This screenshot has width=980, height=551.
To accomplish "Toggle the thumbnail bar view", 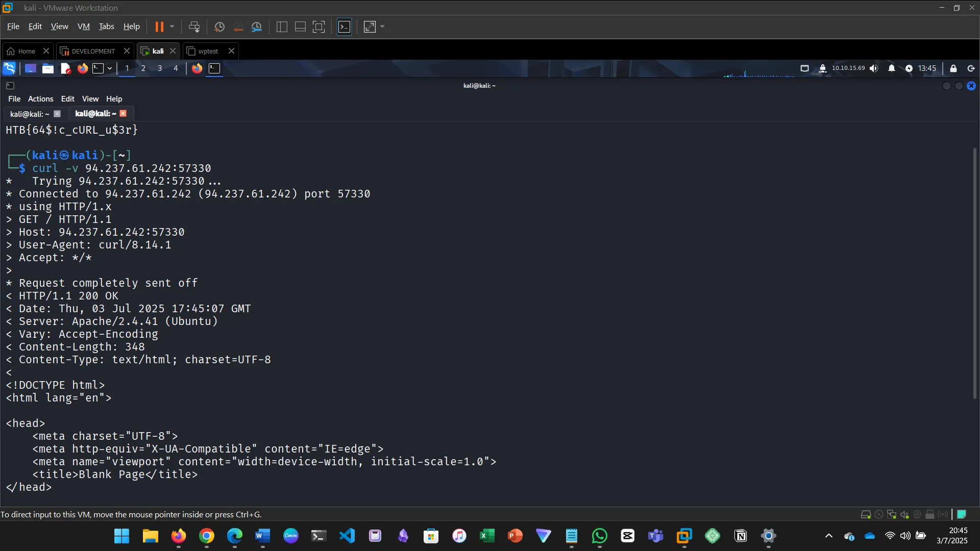I will pyautogui.click(x=300, y=27).
